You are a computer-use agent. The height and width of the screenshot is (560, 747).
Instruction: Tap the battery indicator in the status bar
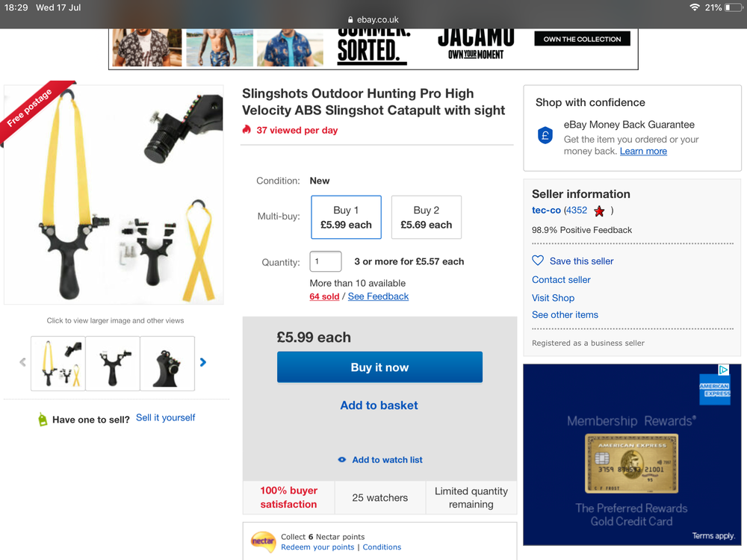click(x=734, y=7)
